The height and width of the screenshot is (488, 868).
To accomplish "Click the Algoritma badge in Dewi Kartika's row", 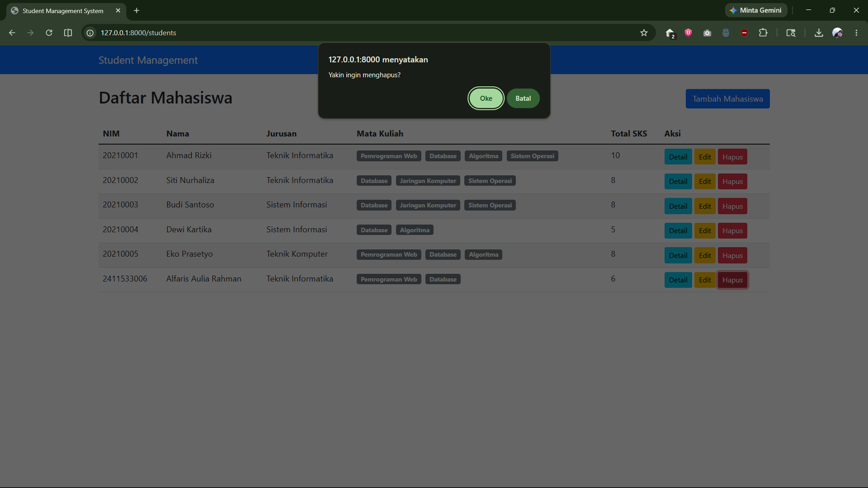I will pyautogui.click(x=414, y=230).
